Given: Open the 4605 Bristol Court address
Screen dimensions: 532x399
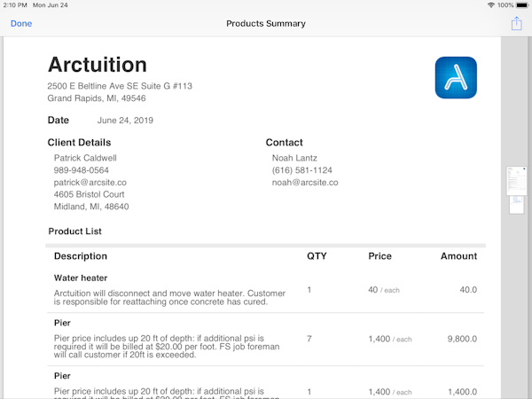Looking at the screenshot, I should pyautogui.click(x=89, y=194).
